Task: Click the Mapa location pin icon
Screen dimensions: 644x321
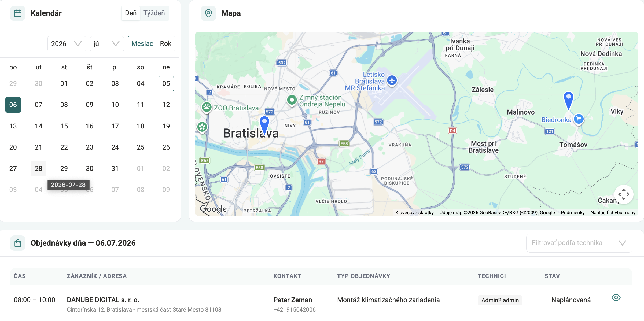Action: tap(208, 13)
